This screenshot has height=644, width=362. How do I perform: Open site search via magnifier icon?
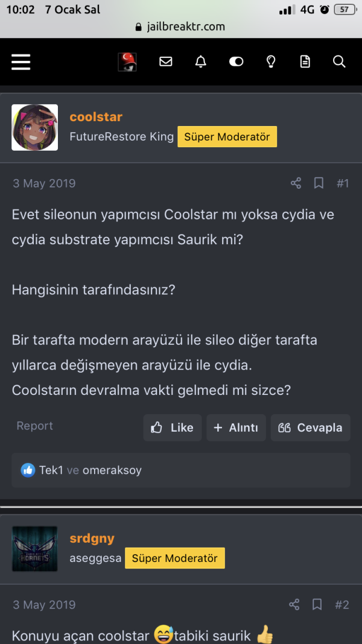pyautogui.click(x=339, y=61)
